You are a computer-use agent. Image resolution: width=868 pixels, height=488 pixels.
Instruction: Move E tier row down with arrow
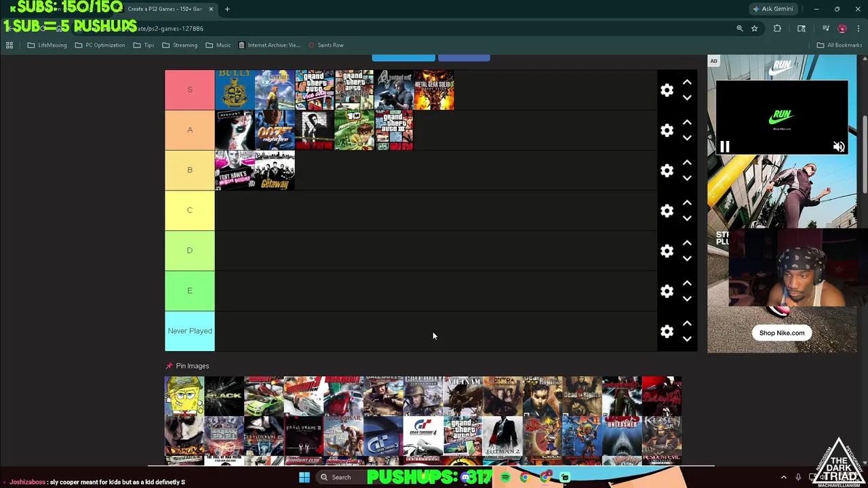[687, 298]
